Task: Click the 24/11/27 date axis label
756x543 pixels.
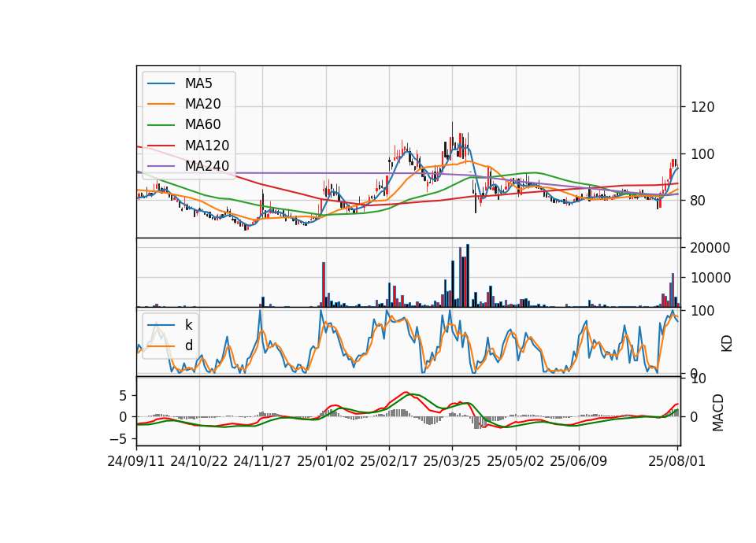Action: click(262, 461)
